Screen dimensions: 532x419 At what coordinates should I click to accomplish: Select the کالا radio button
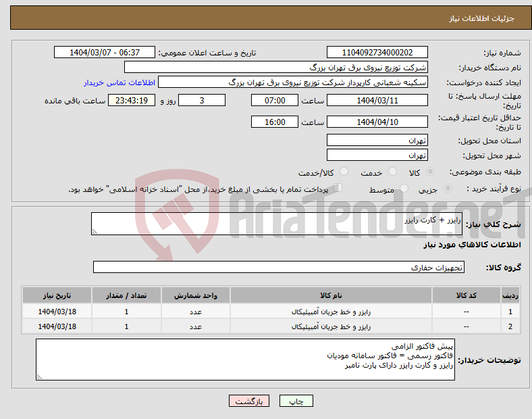click(430, 172)
